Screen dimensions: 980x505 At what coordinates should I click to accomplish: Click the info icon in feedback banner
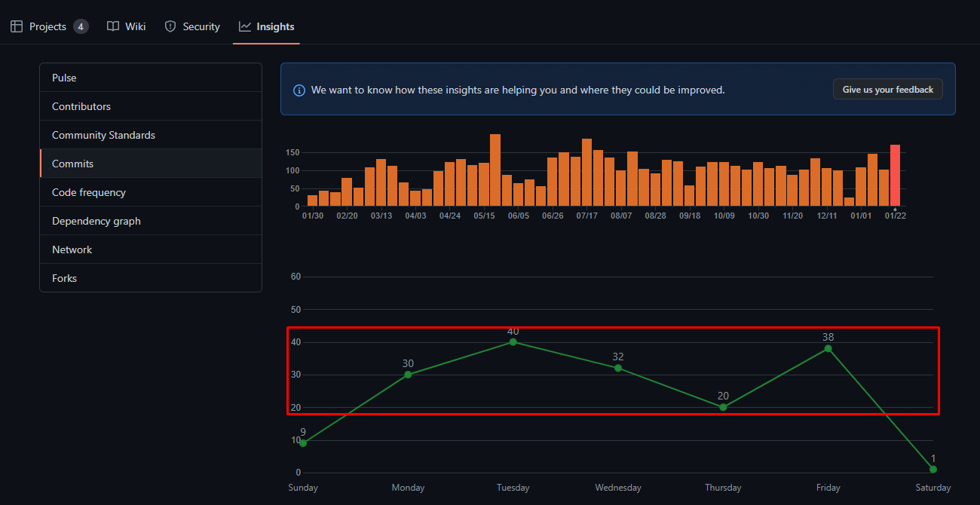[x=299, y=90]
